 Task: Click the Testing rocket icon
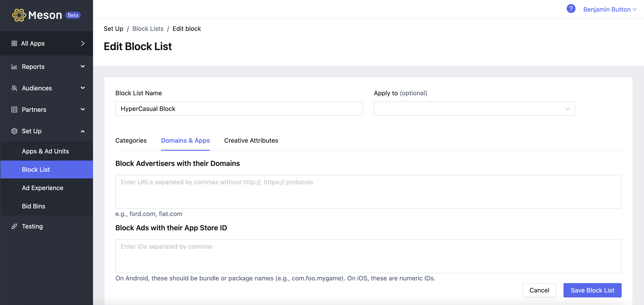coord(14,226)
